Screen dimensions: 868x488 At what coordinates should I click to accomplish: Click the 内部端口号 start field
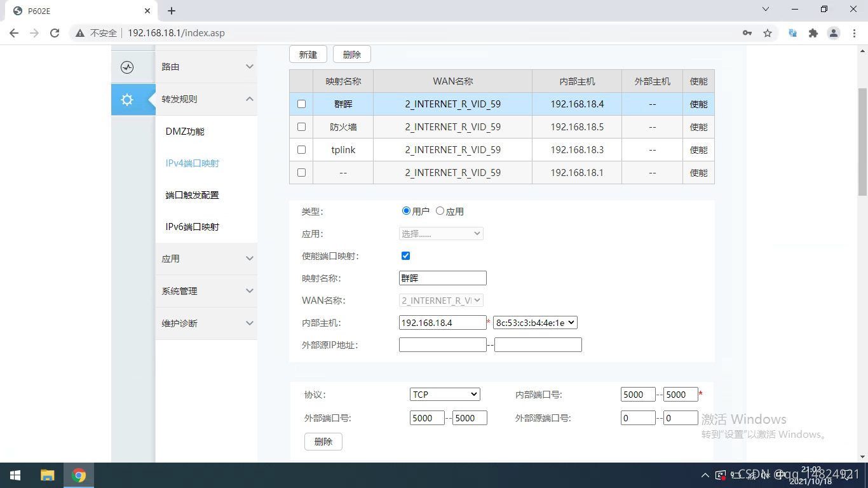(x=638, y=395)
